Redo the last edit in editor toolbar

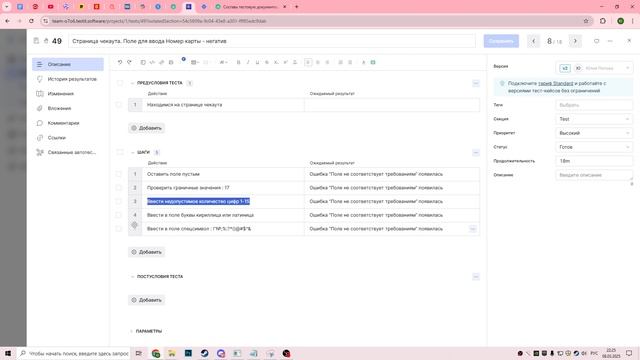click(x=129, y=62)
